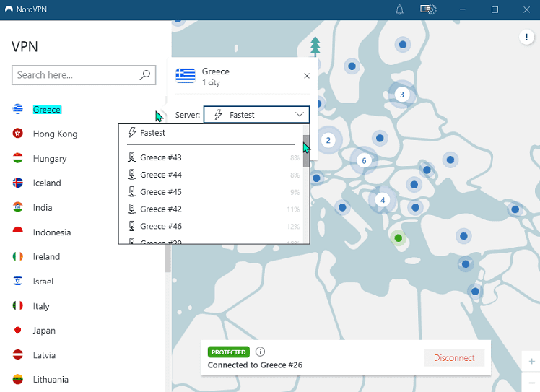Select Israel in the country list

pos(43,282)
